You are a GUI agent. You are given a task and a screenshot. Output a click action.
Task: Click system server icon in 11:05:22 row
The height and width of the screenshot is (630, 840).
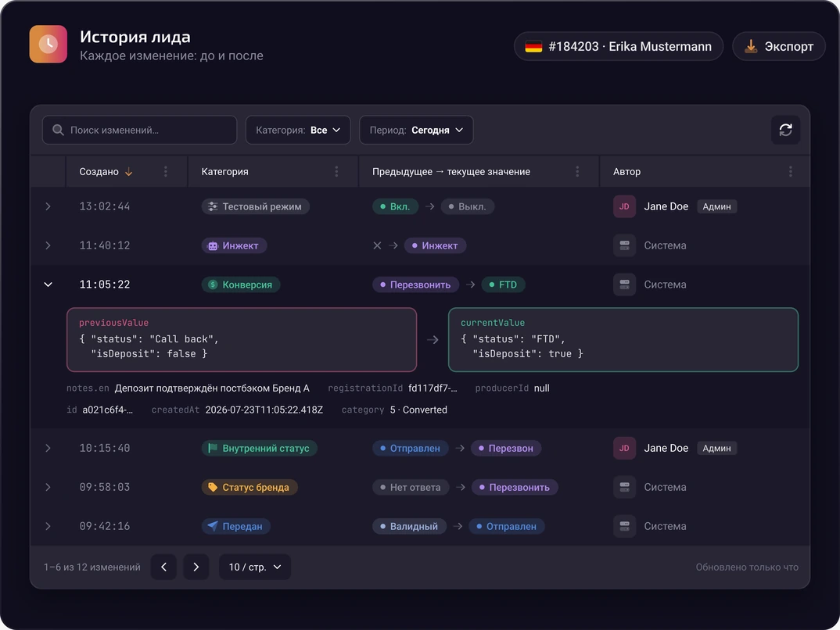point(624,285)
